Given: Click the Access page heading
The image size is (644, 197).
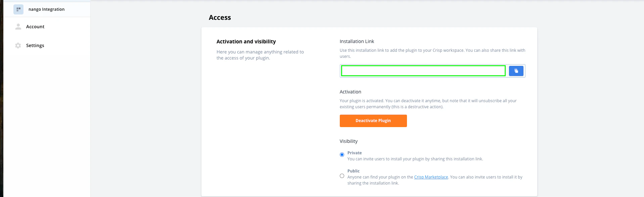Looking at the screenshot, I should tap(220, 17).
